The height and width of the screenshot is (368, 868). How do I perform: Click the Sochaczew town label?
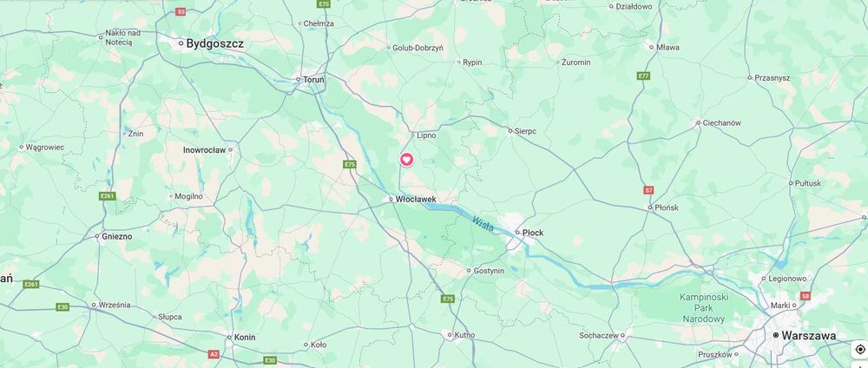[x=599, y=335]
